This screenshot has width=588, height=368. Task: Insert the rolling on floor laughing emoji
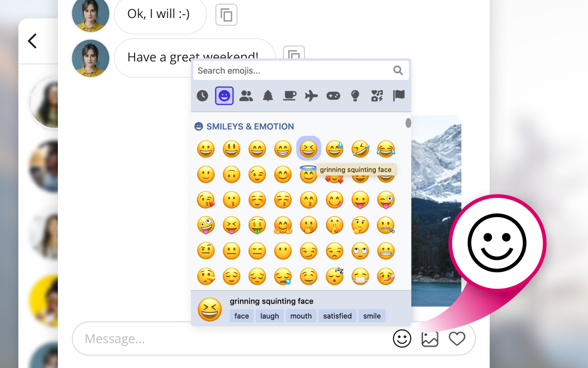pyautogui.click(x=360, y=149)
